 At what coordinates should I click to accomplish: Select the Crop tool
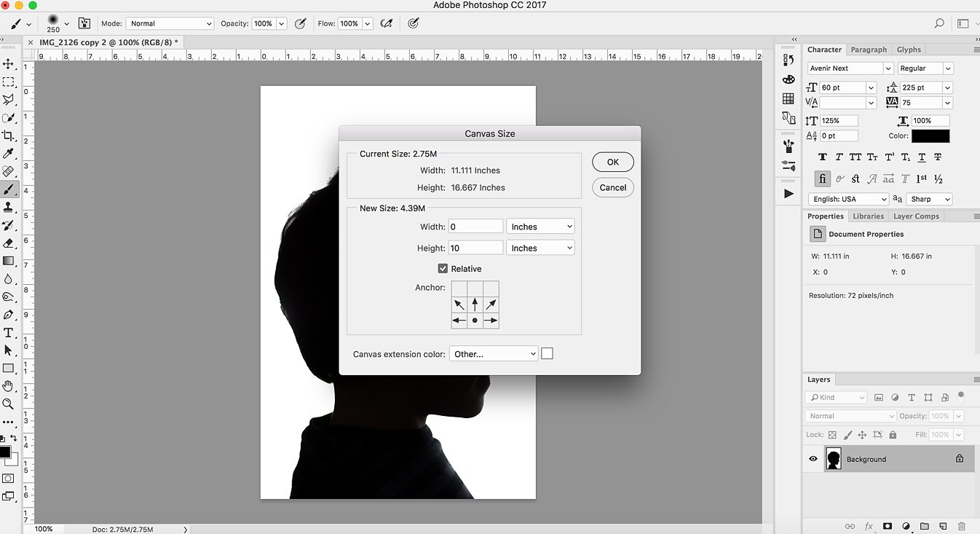point(9,136)
